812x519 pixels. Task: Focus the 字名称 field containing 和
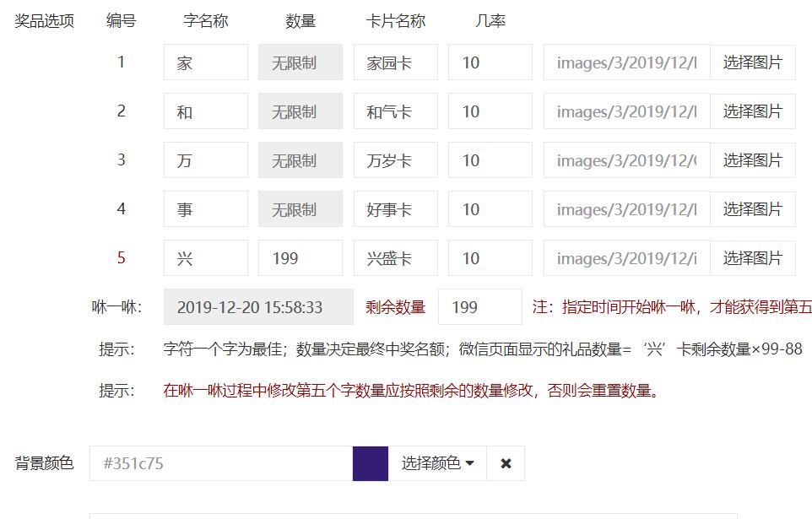206,111
